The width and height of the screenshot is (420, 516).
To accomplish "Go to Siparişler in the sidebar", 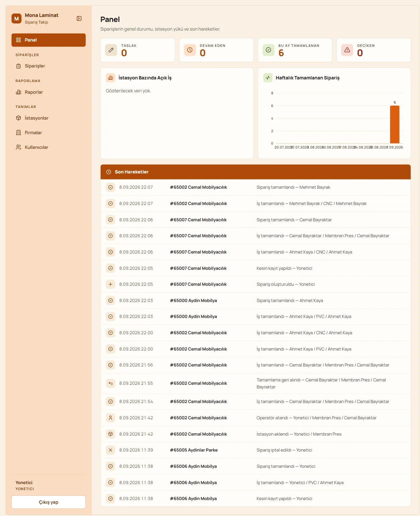I will point(49,66).
